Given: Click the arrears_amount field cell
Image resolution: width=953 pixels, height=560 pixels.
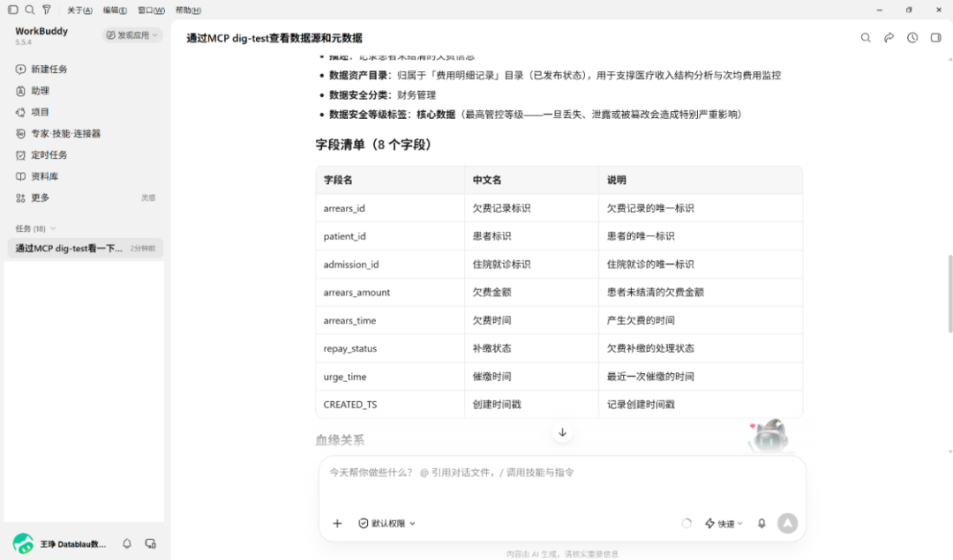Looking at the screenshot, I should click(390, 292).
